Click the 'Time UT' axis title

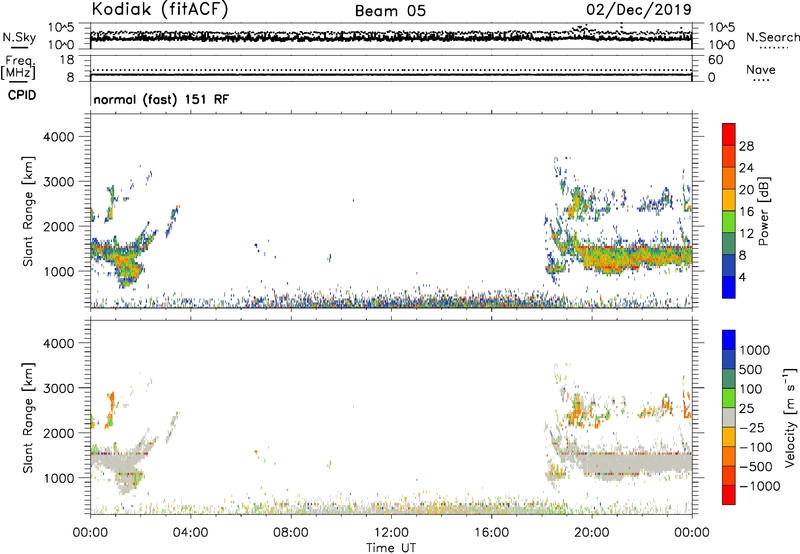[x=391, y=548]
